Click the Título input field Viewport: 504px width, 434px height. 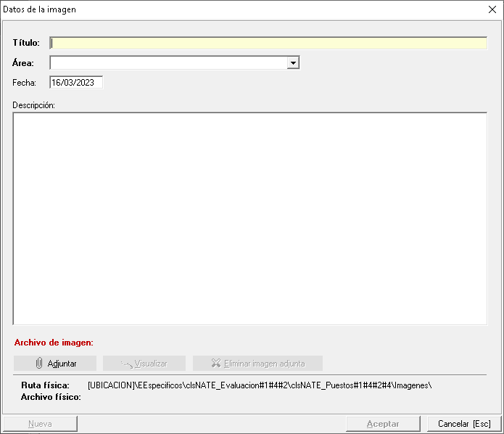coord(268,43)
